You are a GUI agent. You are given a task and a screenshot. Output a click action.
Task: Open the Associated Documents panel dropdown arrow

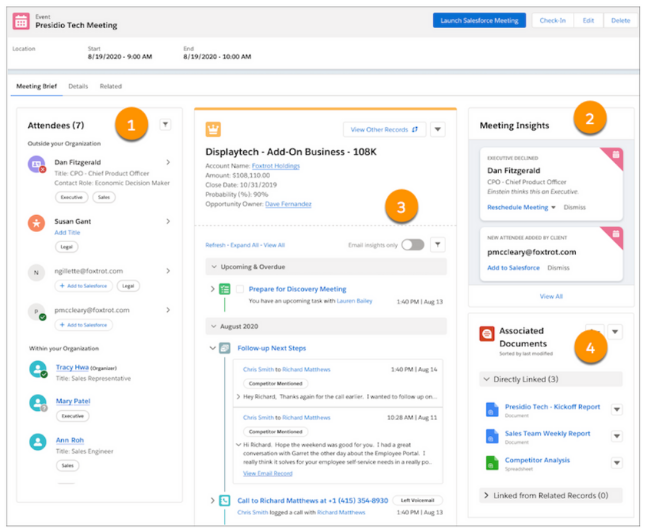(x=615, y=332)
